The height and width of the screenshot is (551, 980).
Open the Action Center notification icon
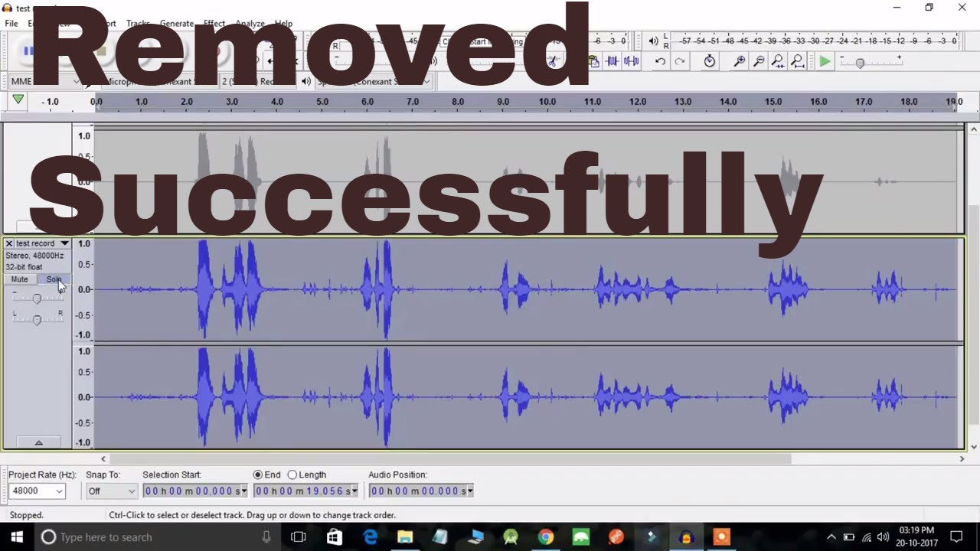pyautogui.click(x=956, y=536)
